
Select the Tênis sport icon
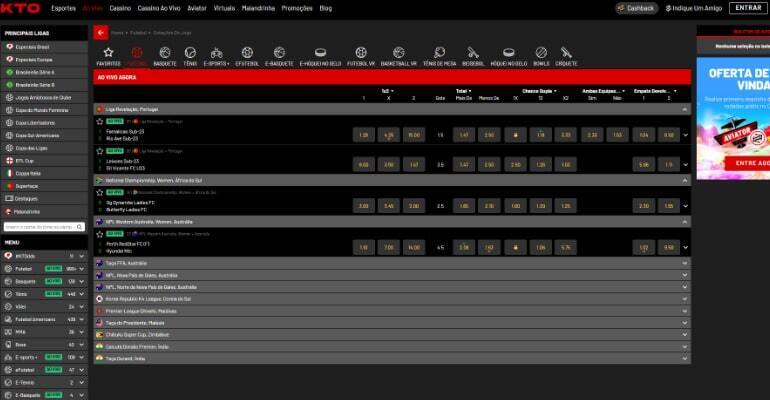point(190,56)
